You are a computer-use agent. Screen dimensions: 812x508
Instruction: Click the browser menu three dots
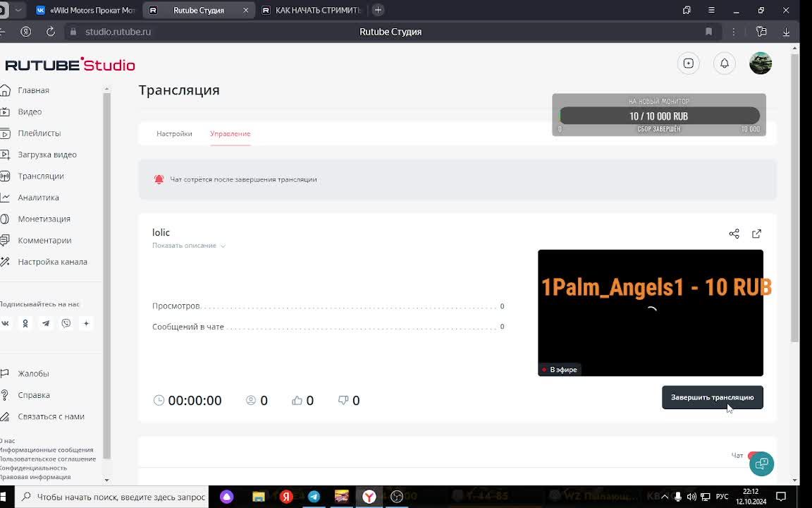pos(734,32)
